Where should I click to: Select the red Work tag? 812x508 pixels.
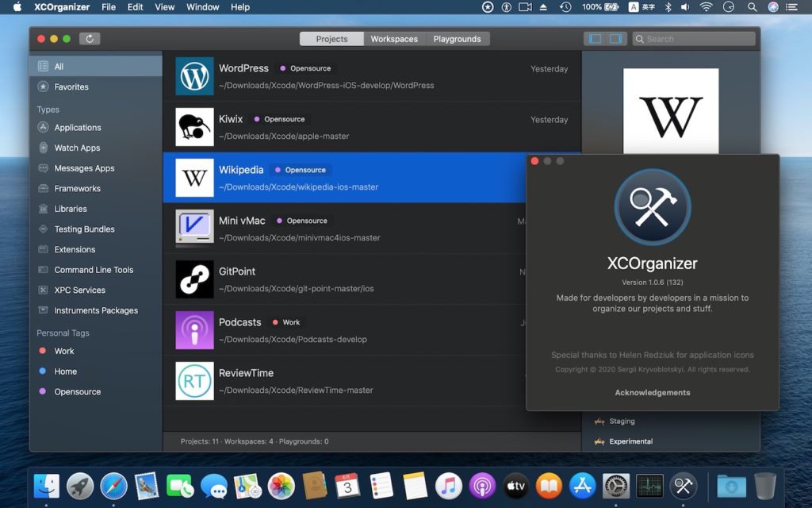[64, 351]
